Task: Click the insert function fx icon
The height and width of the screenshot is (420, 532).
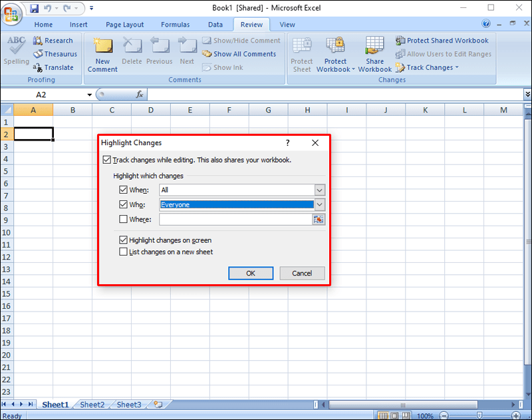Action: (x=140, y=95)
